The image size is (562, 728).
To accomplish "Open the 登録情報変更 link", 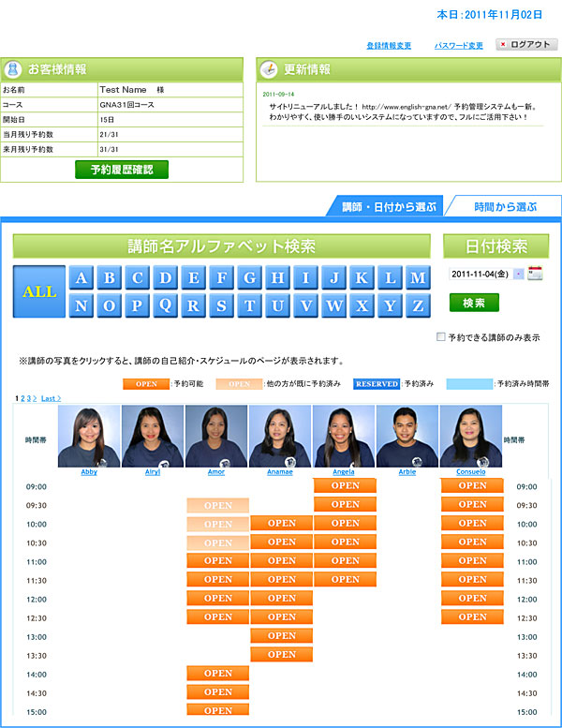I will coord(389,46).
